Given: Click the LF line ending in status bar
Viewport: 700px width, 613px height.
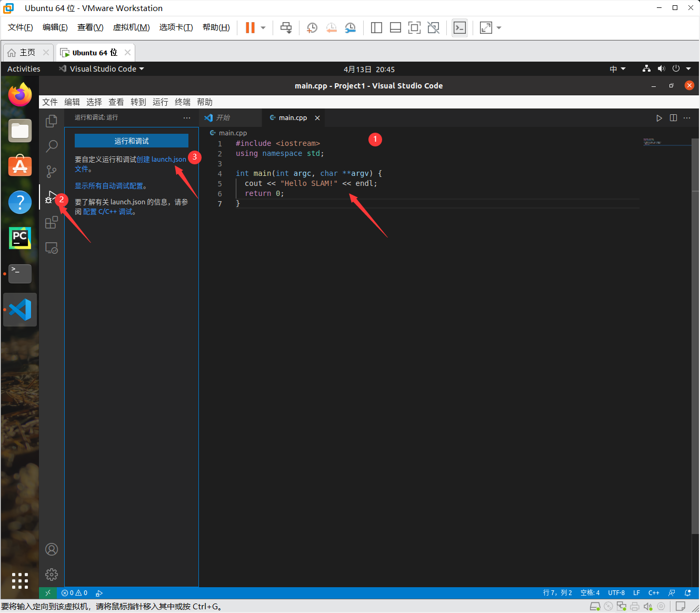Looking at the screenshot, I should (636, 593).
